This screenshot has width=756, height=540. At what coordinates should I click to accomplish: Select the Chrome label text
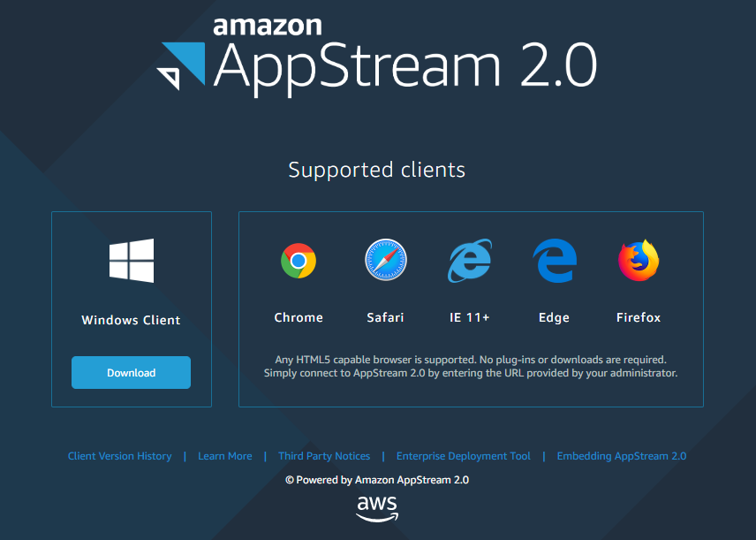[x=299, y=317]
